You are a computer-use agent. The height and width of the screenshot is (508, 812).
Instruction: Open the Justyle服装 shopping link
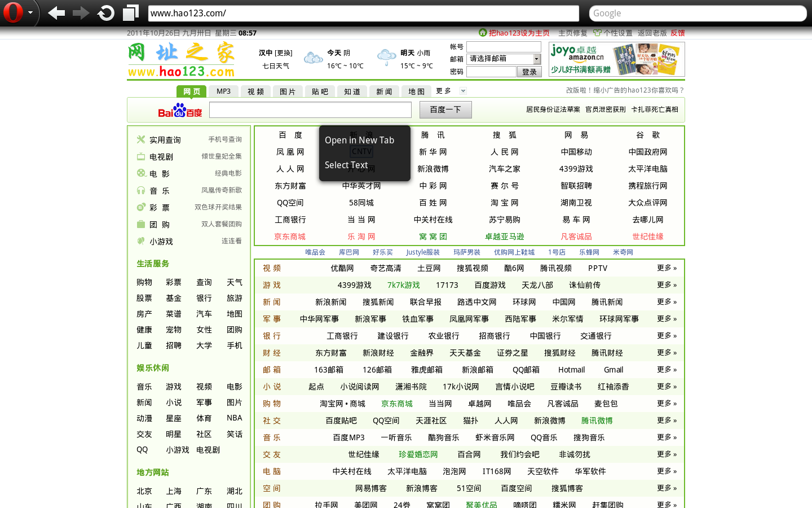(423, 252)
